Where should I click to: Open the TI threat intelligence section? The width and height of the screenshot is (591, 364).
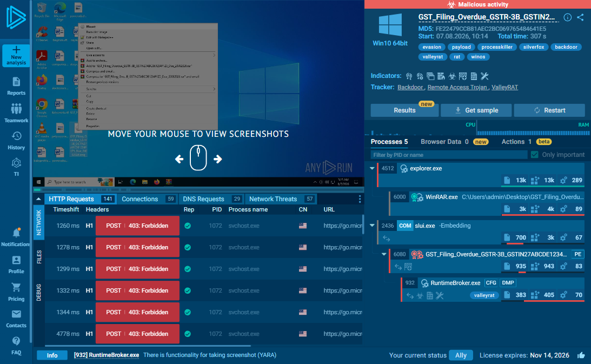click(x=16, y=167)
